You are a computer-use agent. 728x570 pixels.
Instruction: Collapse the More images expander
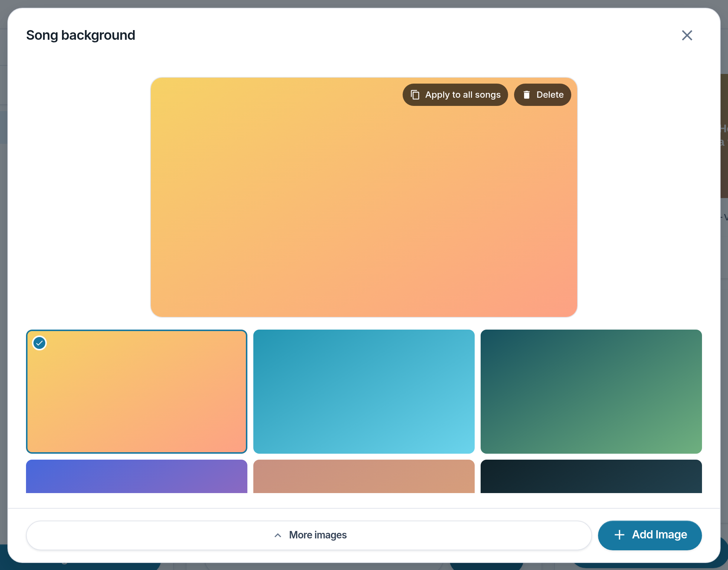pos(309,535)
